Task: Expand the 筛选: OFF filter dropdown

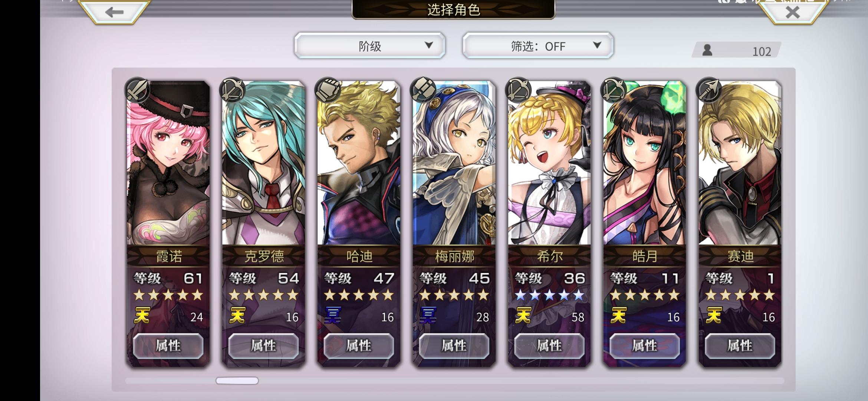Action: click(538, 46)
